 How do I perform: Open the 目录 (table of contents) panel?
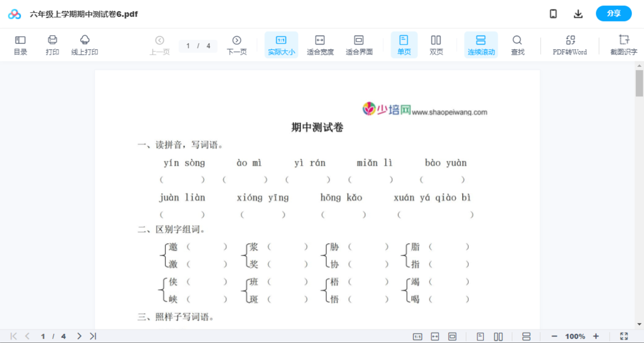pos(20,45)
